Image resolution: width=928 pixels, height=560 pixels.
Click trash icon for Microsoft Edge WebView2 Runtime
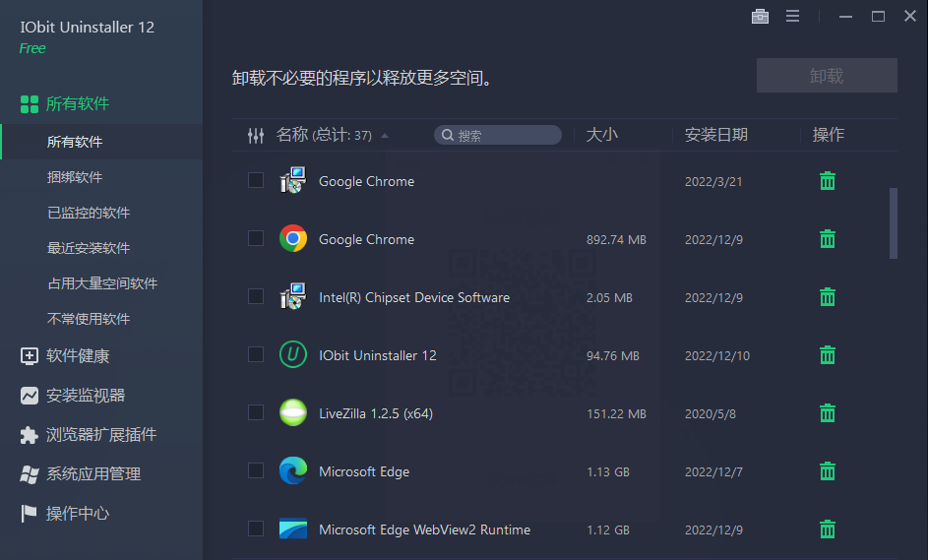coord(828,529)
